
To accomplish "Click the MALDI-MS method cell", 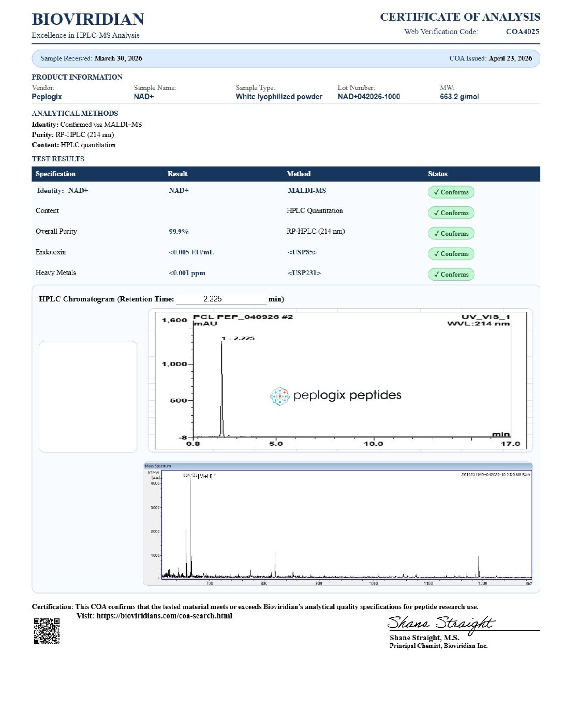I will pyautogui.click(x=307, y=191).
